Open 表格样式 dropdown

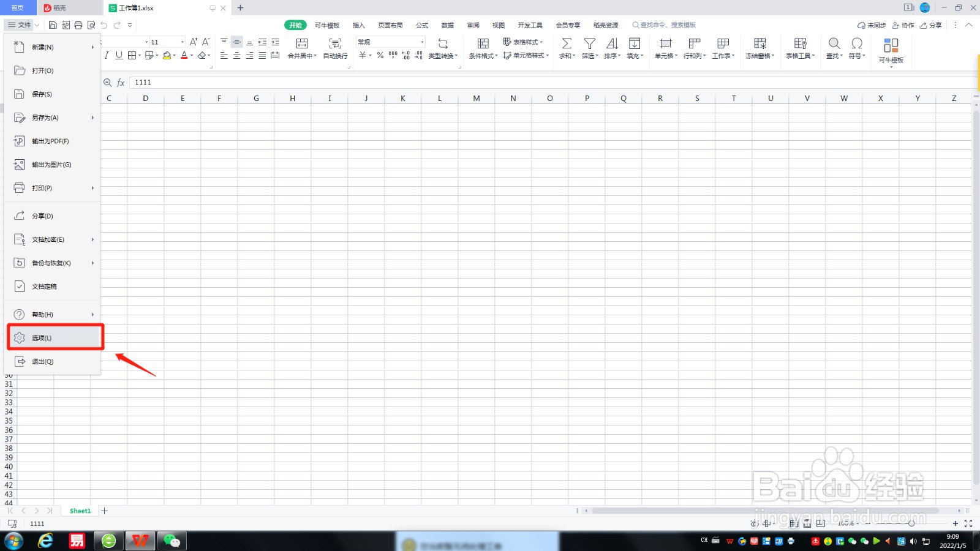click(523, 42)
